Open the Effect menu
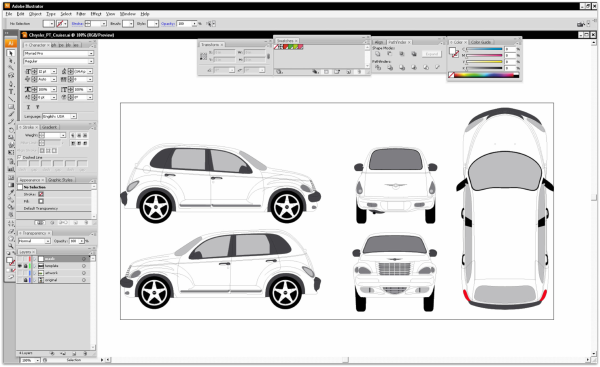The height and width of the screenshot is (367, 600). pos(96,14)
